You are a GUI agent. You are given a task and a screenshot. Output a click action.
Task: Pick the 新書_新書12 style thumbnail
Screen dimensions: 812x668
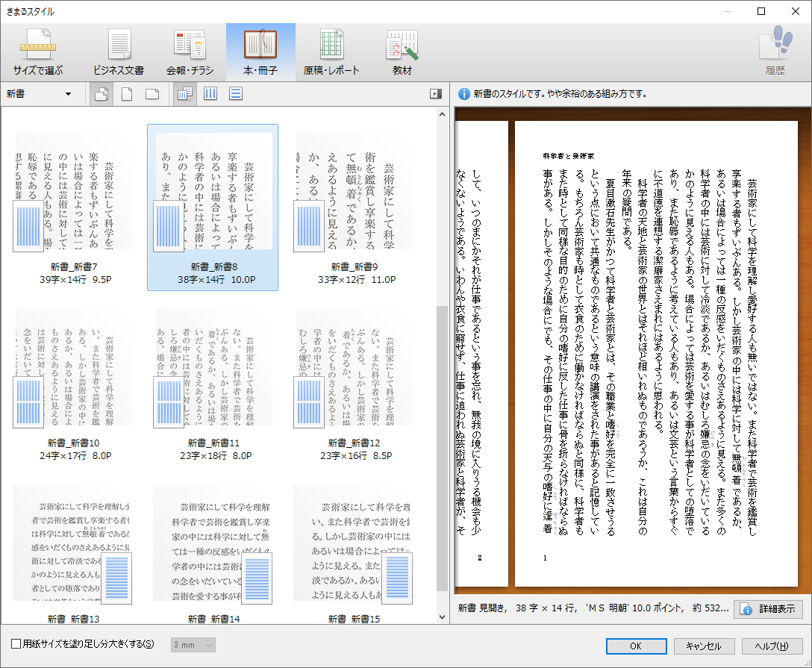(354, 383)
